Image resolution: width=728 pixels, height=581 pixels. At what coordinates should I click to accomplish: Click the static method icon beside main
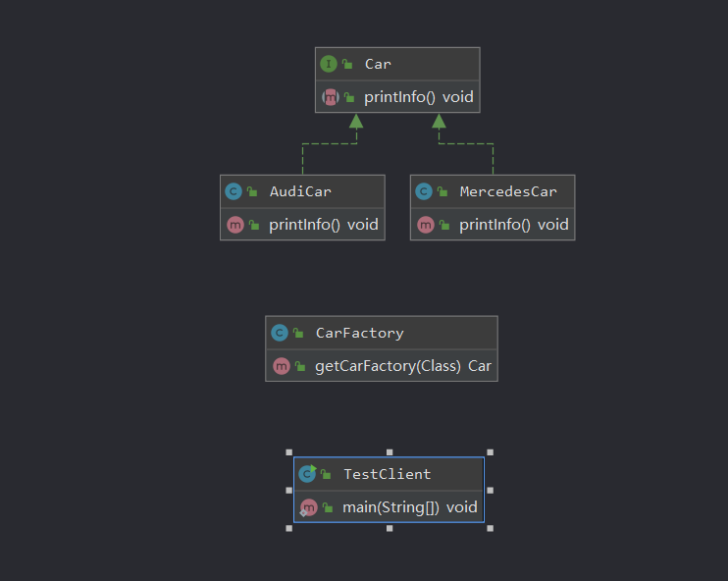pos(308,507)
